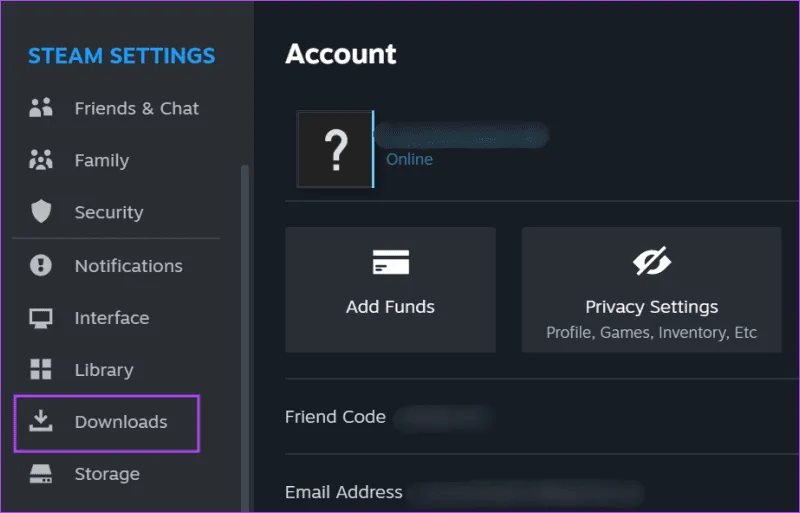Select the Downloads settings label

120,422
